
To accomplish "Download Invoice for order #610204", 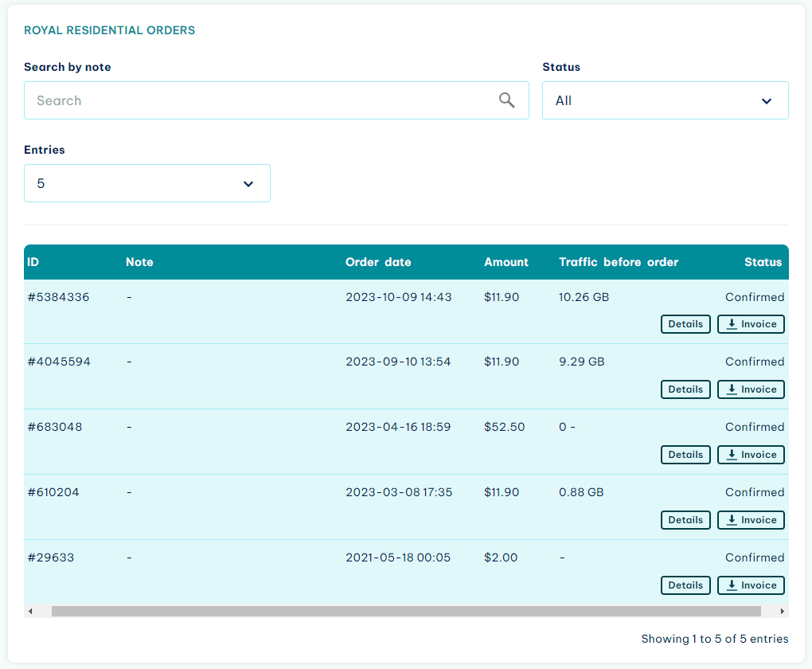I will coord(751,520).
